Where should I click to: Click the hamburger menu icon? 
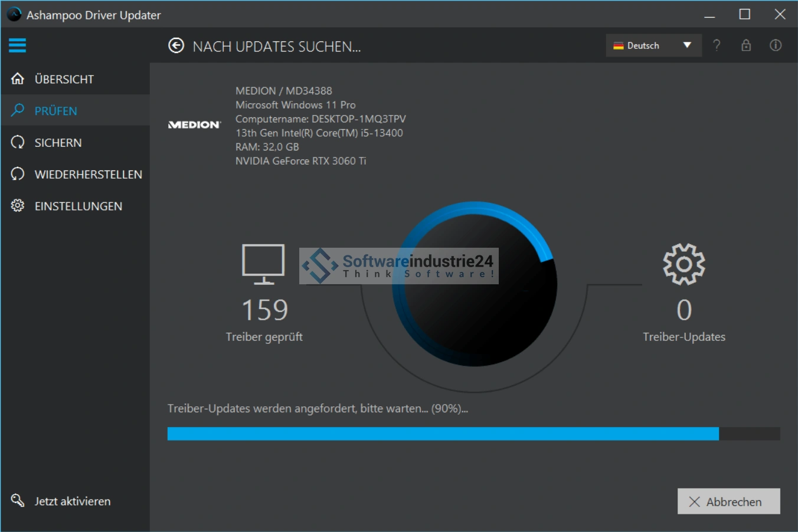tap(17, 45)
